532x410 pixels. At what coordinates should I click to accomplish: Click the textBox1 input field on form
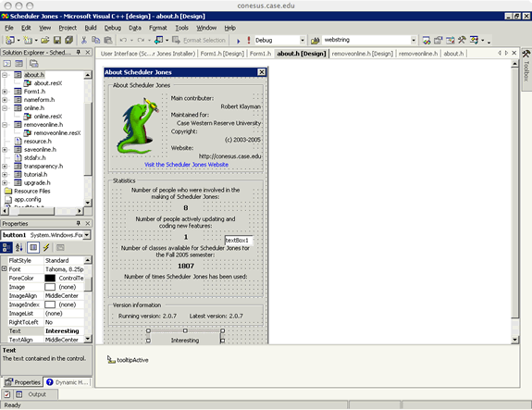pos(239,241)
